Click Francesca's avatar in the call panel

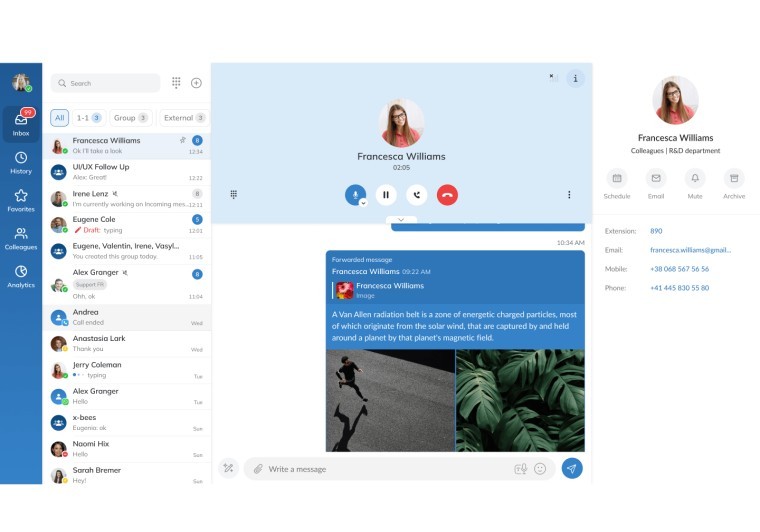(x=401, y=123)
